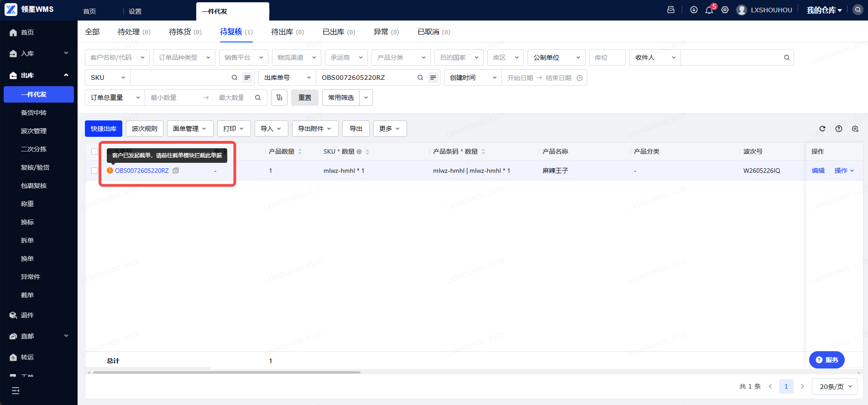This screenshot has height=405, width=868.
Task: Switch to 待拣货 tab
Action: (x=185, y=32)
